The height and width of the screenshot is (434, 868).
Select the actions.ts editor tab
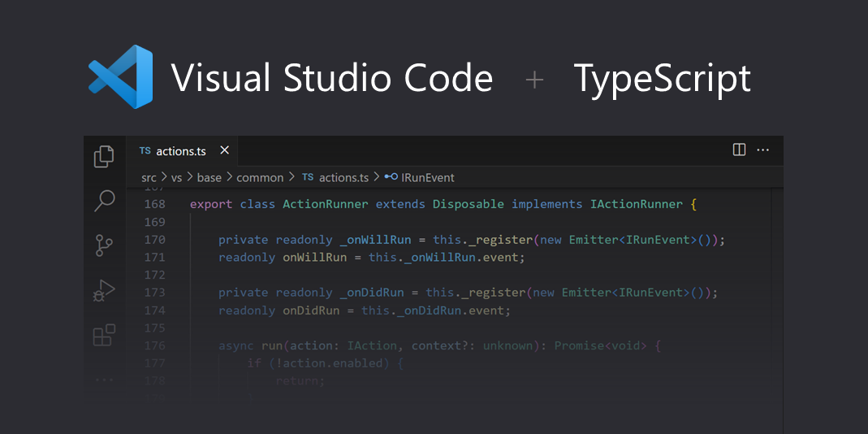click(180, 151)
